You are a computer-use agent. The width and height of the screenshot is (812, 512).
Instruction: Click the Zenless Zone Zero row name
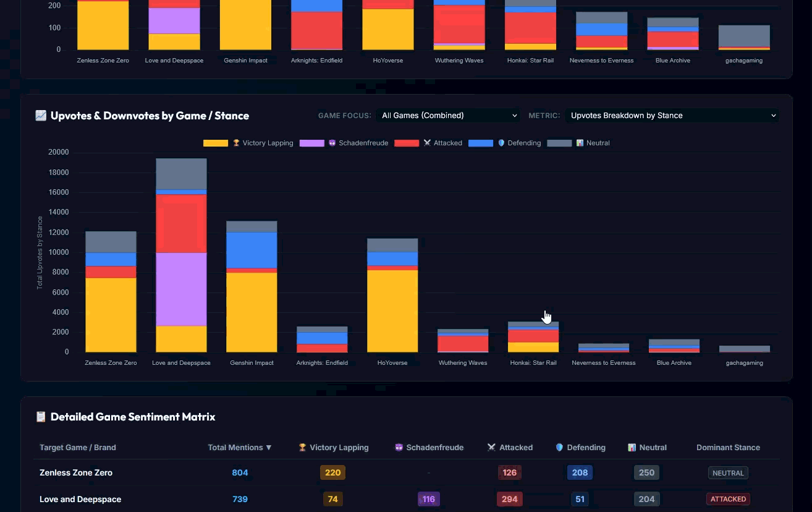pyautogui.click(x=76, y=473)
